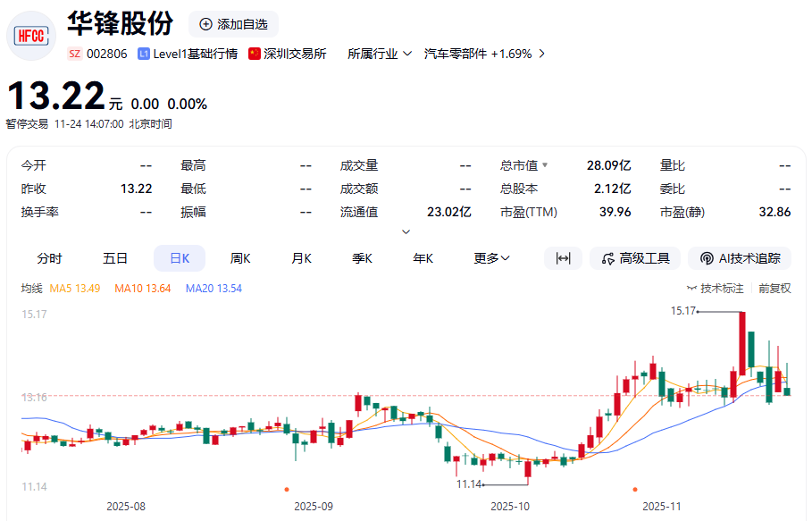Expand the 所属行业 dropdown
This screenshot has height=521, width=812.
(x=380, y=54)
